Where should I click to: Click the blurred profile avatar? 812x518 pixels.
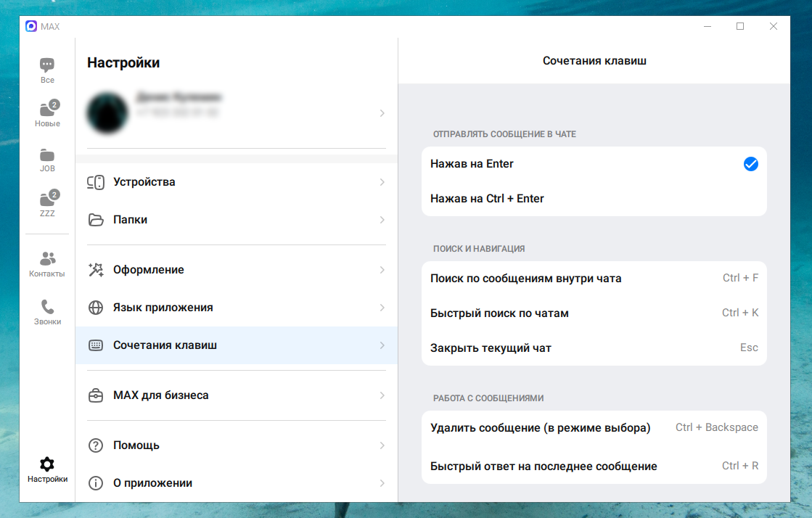(x=107, y=113)
